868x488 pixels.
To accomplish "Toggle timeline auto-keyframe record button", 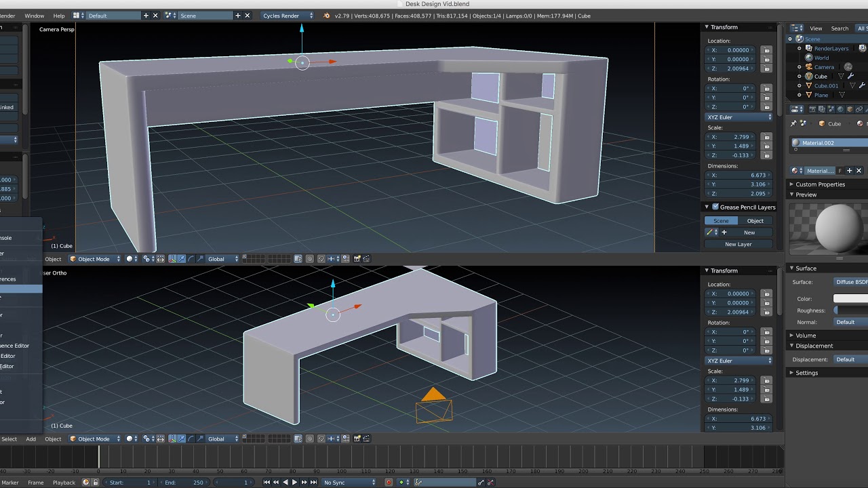I will click(389, 483).
